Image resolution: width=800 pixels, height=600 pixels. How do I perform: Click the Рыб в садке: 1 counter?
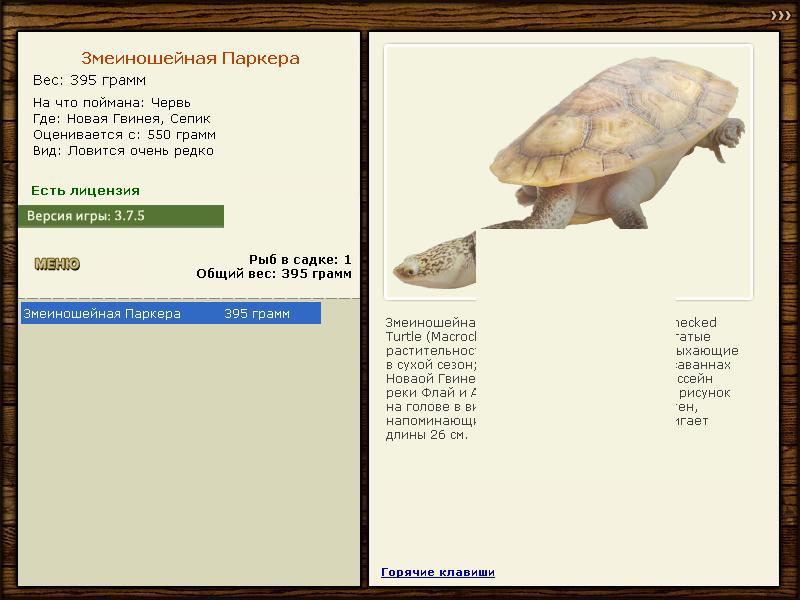pos(300,260)
